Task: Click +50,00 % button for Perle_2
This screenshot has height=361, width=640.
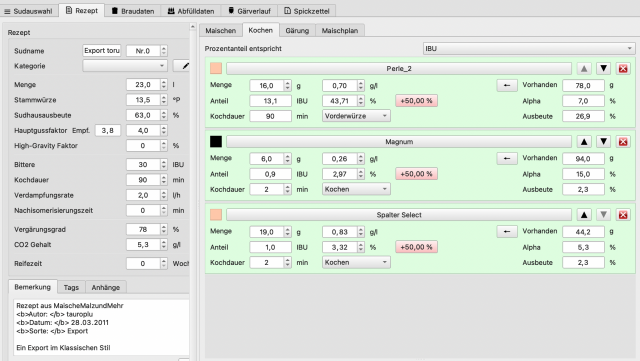Action: pyautogui.click(x=416, y=101)
